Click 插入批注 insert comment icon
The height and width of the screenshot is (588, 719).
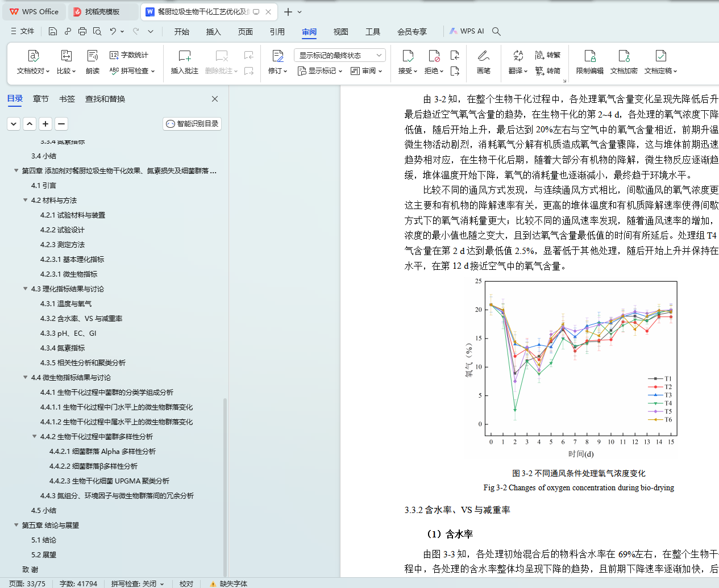[x=185, y=56]
